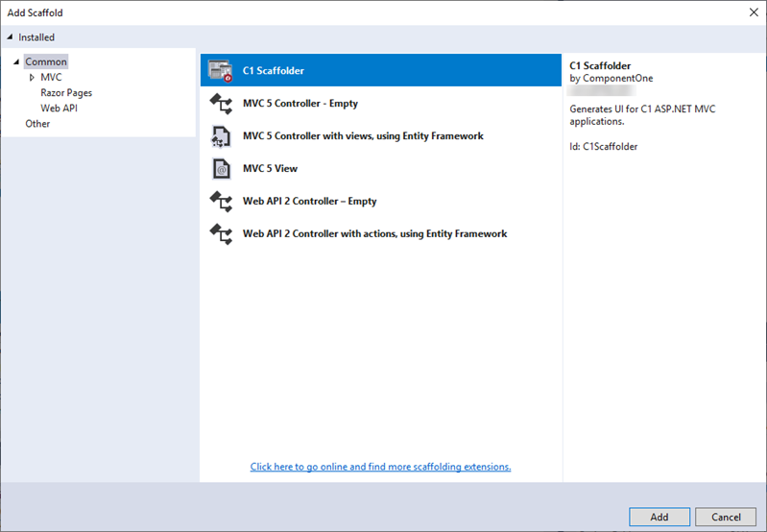
Task: Select the Other category
Action: coord(37,124)
